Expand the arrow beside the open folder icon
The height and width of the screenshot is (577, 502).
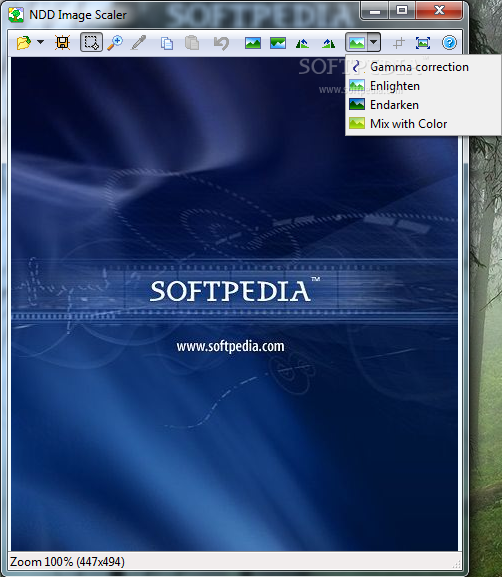pyautogui.click(x=40, y=42)
